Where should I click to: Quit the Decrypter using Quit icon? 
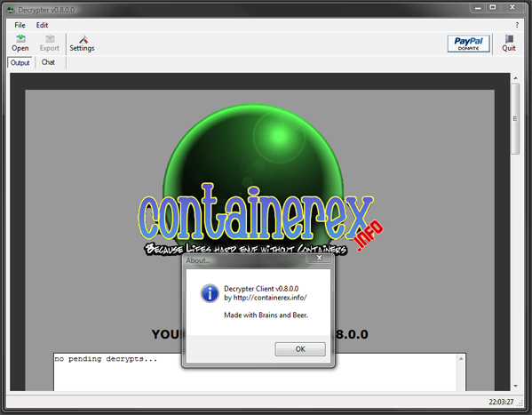[509, 44]
